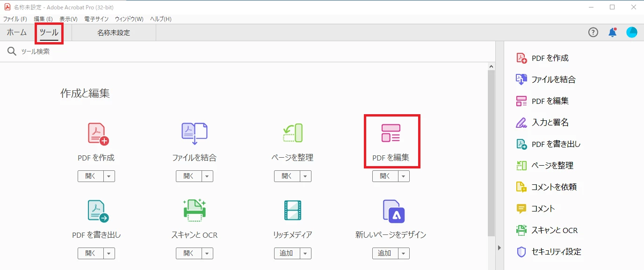Expand dropdown arrow next to ページを整理 開く
Screen dimensions: 644x270
[305, 176]
